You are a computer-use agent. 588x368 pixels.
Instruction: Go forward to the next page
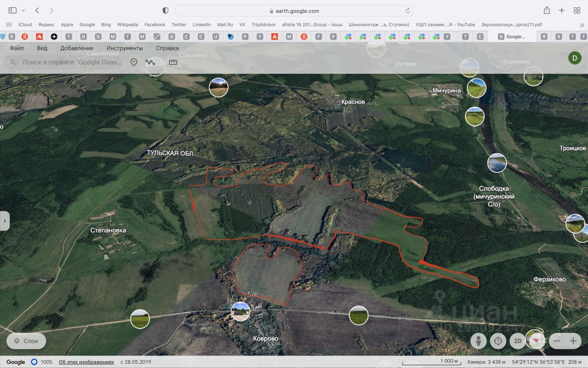coord(51,11)
